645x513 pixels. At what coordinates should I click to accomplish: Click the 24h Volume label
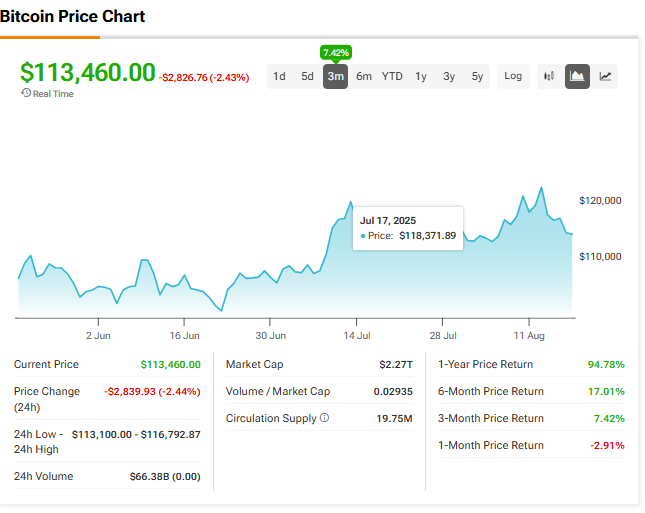click(x=44, y=476)
